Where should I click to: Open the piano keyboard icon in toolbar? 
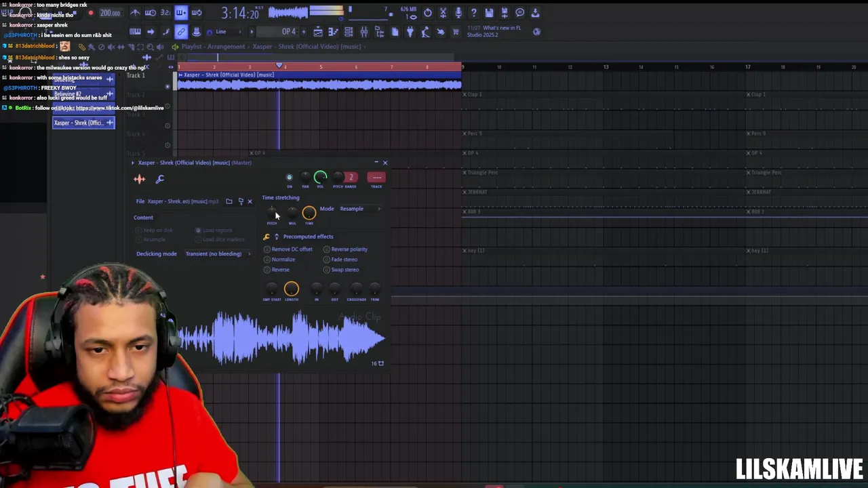pyautogui.click(x=135, y=32)
